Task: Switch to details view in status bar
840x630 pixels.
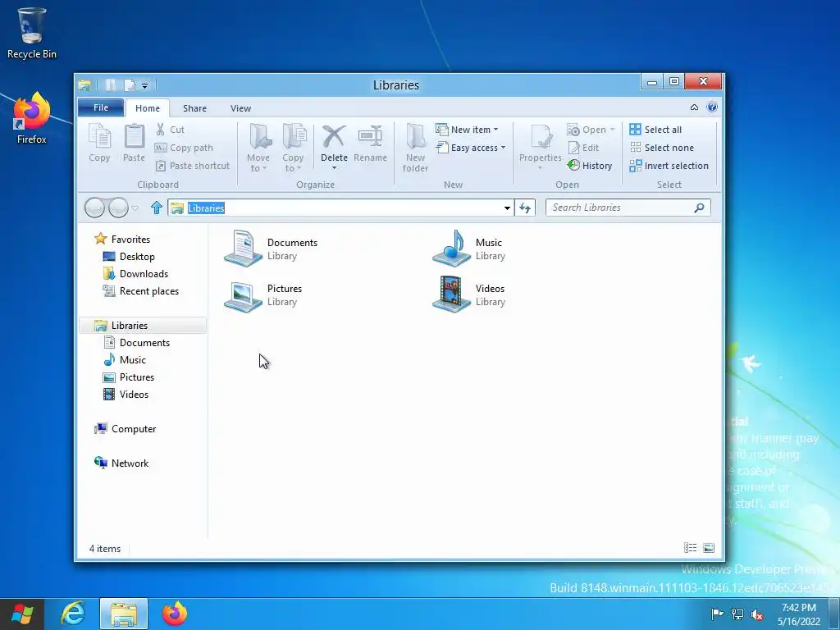Action: [x=690, y=547]
